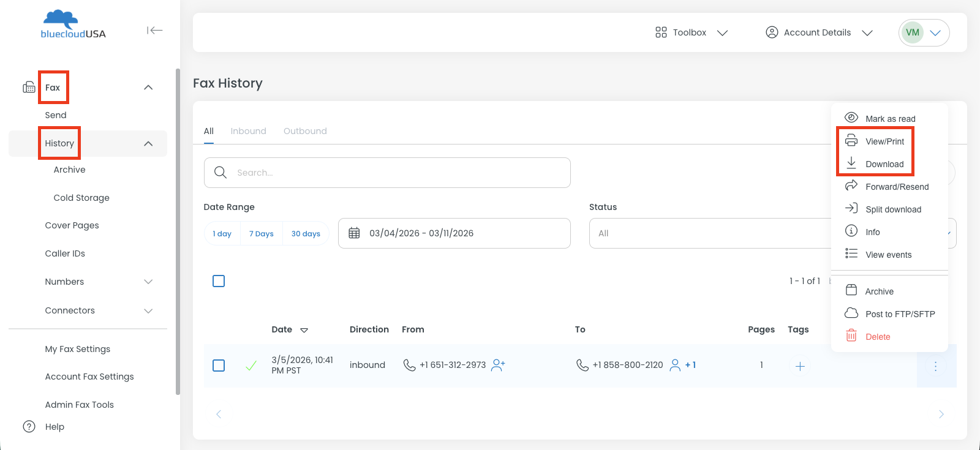Open Cover Pages in the sidebar
The image size is (980, 450).
(72, 225)
